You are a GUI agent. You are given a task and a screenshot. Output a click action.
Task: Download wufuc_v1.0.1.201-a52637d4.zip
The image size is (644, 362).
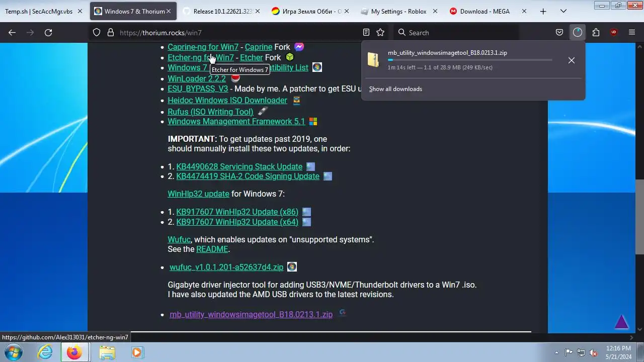[x=226, y=267]
